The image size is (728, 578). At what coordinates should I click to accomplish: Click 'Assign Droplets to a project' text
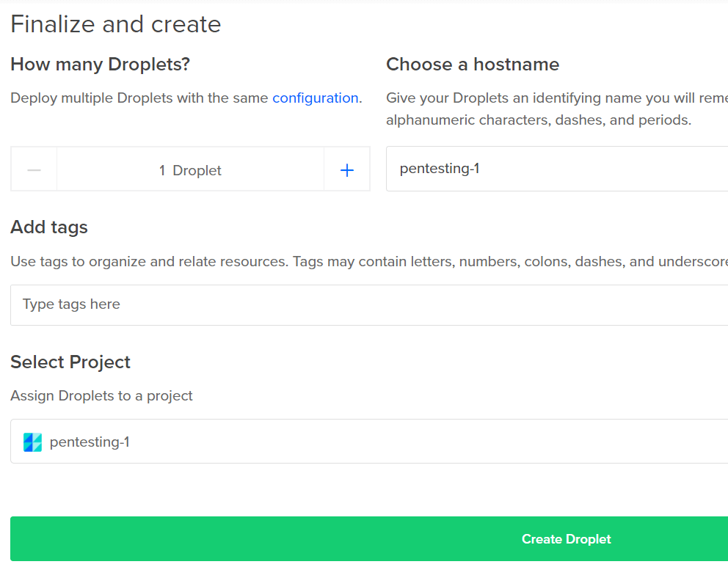tap(101, 396)
